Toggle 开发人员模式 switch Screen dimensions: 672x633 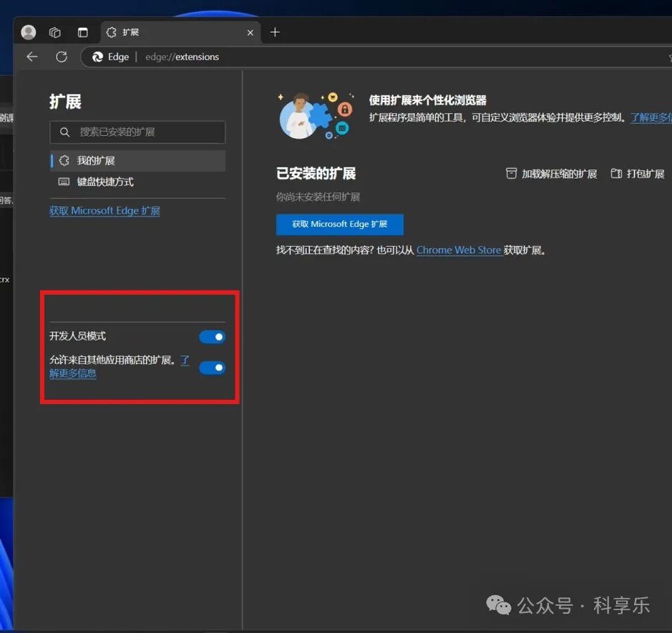tap(212, 337)
